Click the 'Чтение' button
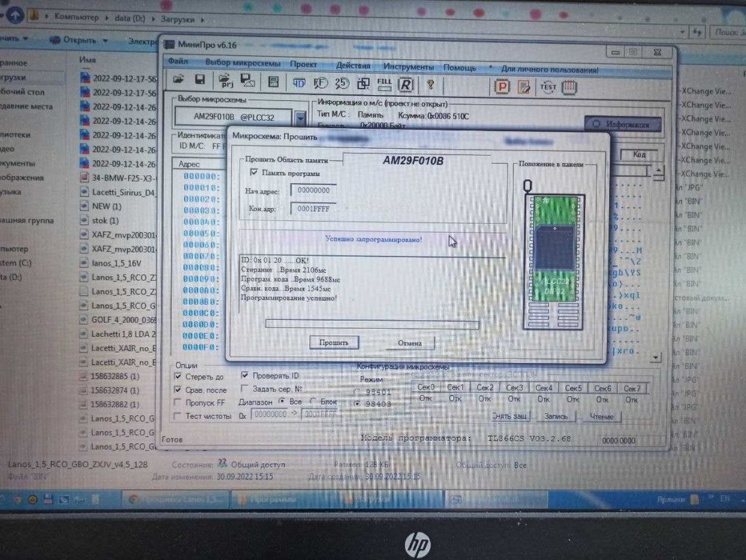The width and height of the screenshot is (746, 560). point(601,417)
